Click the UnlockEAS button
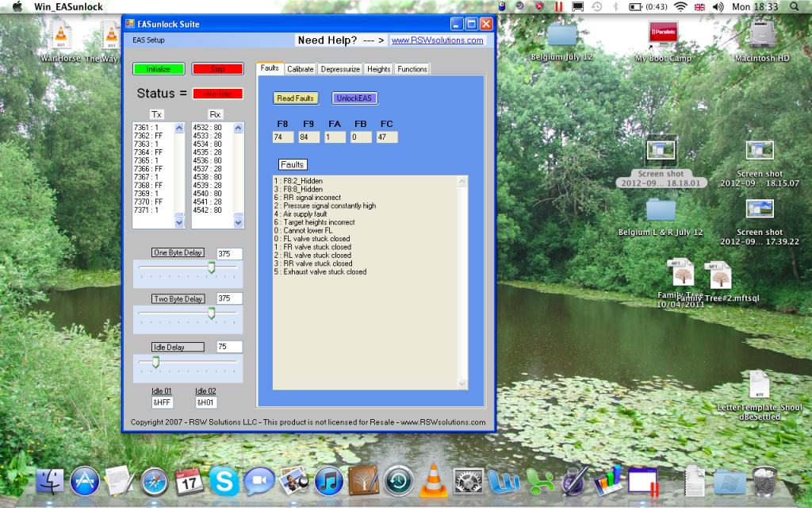 coord(354,98)
